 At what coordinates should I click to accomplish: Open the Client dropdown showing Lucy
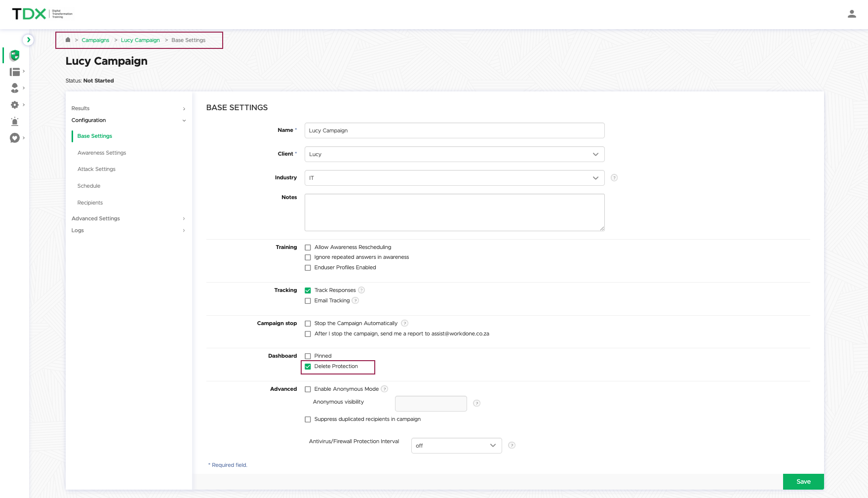point(454,154)
